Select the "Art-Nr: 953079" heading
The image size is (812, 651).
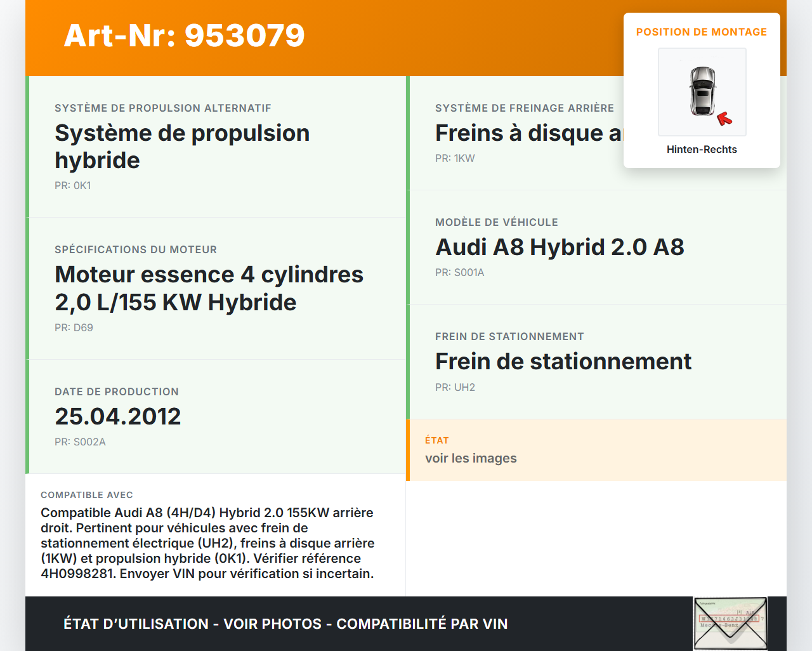click(x=184, y=36)
